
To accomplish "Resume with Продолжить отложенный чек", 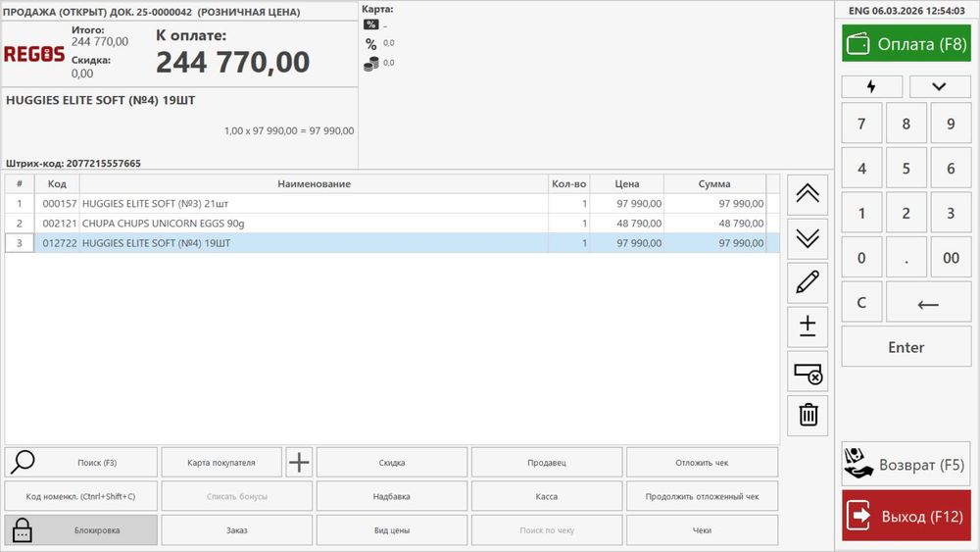I will pyautogui.click(x=702, y=496).
